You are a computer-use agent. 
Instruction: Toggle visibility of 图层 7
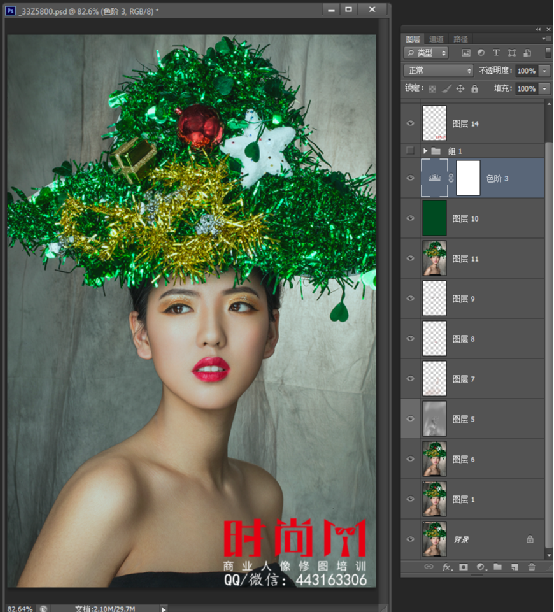pyautogui.click(x=410, y=379)
